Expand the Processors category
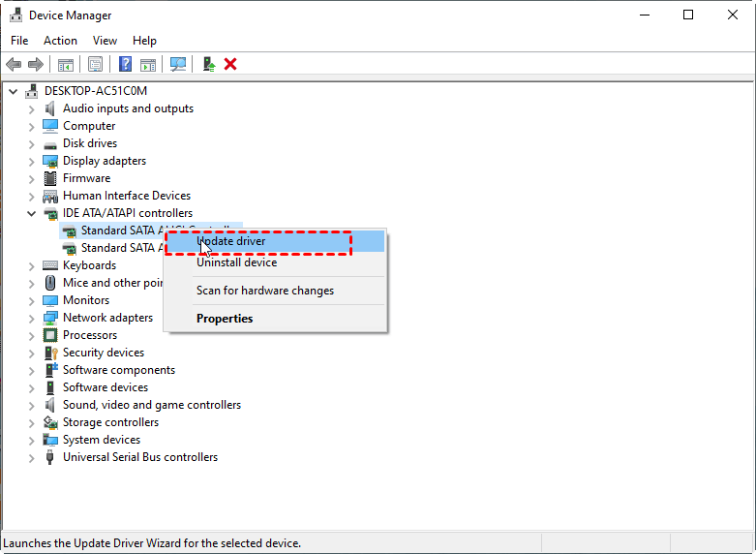 (31, 336)
